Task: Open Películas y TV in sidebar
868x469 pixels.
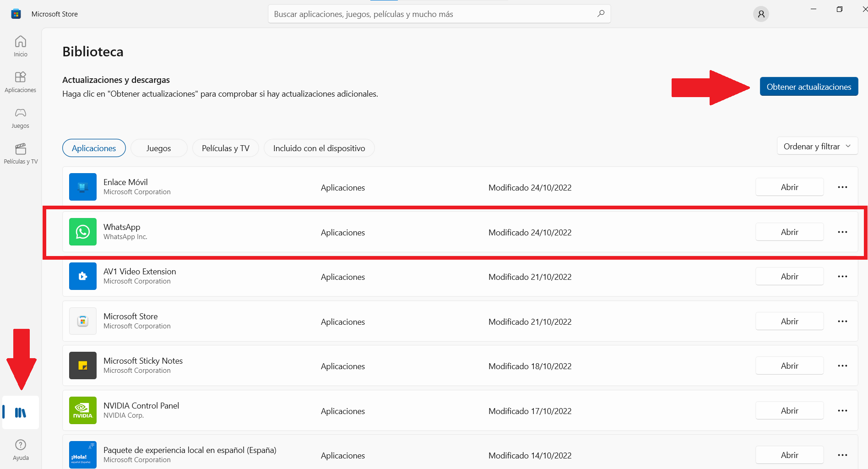Action: (x=21, y=153)
